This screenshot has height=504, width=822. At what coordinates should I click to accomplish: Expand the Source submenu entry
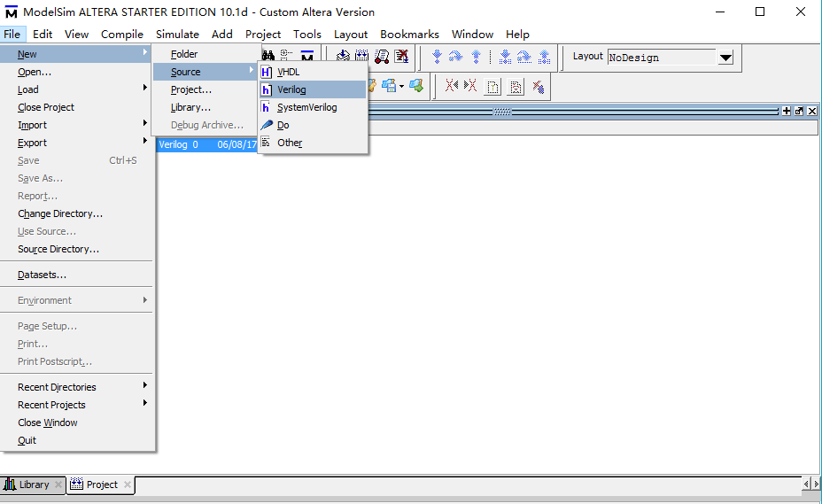point(205,72)
